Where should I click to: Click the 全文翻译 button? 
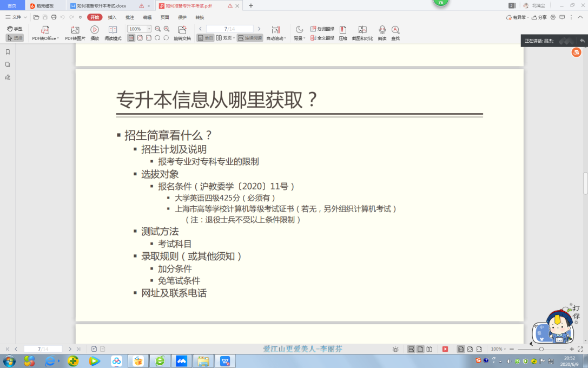[322, 38]
